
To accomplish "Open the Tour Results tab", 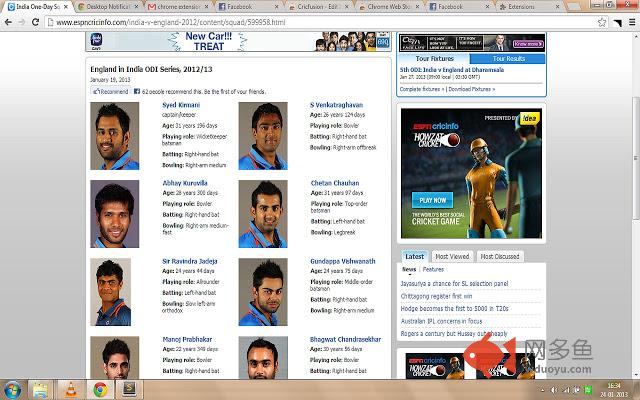I will coord(508,59).
